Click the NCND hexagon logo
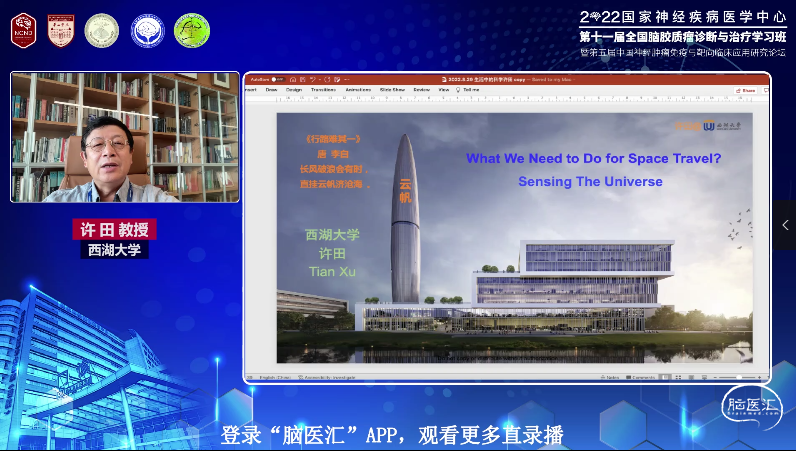This screenshot has height=451, width=796. tap(23, 30)
